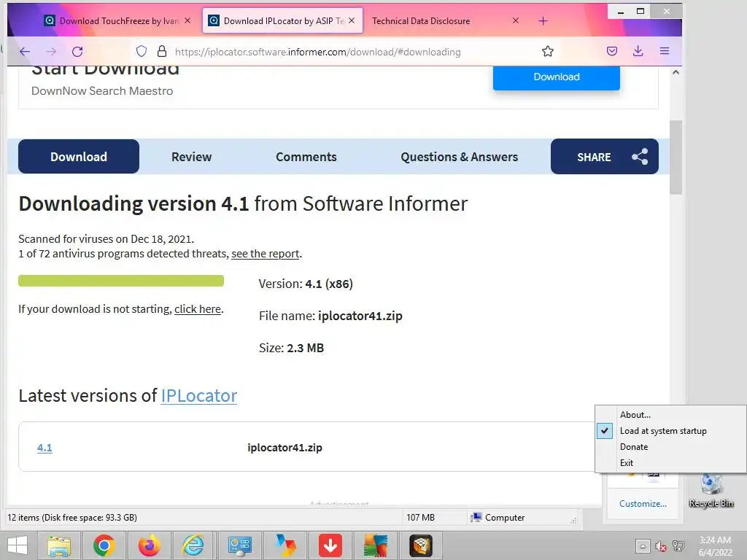This screenshot has height=560, width=747.
Task: Switch to Firefox in taskbar
Action: point(149,545)
